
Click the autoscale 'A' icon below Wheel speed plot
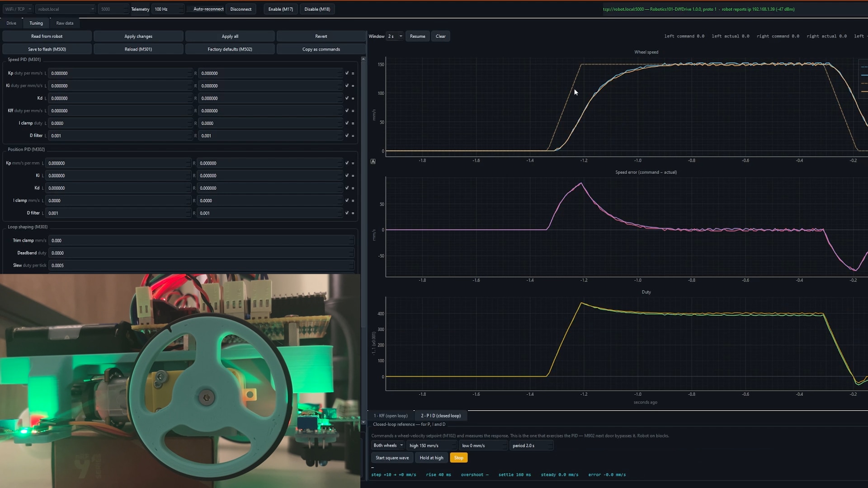[373, 161]
